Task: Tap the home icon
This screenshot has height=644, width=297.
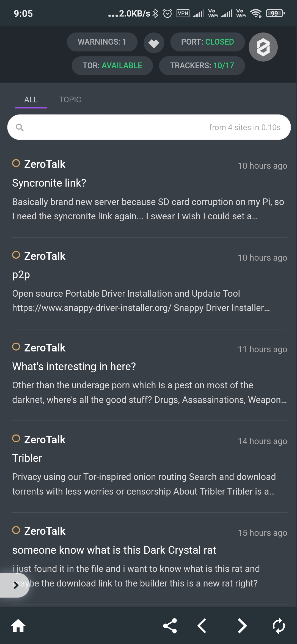Action: tap(18, 626)
